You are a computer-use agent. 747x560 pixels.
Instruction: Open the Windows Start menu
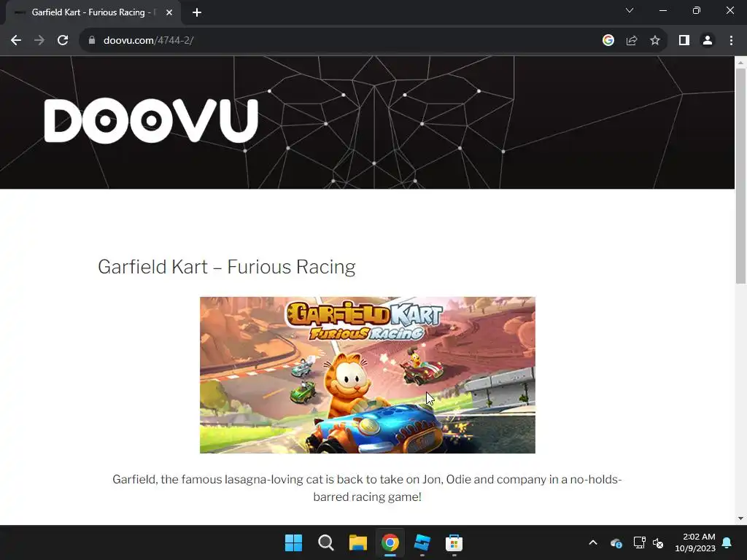point(293,542)
